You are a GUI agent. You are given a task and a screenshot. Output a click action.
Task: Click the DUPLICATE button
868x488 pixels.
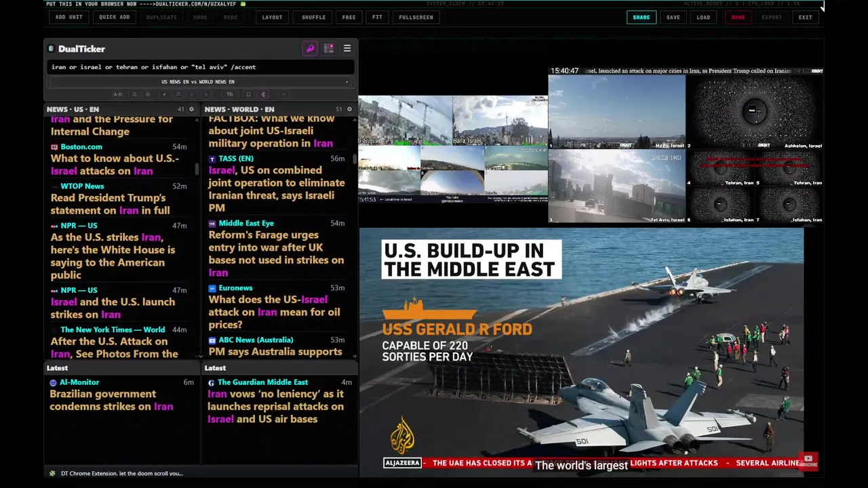161,17
